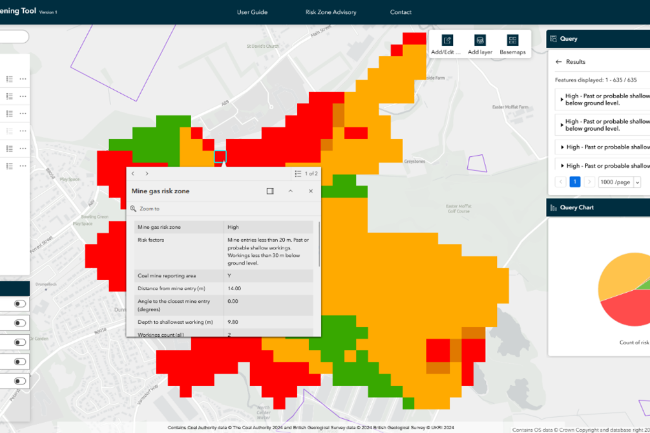The width and height of the screenshot is (650, 433).
Task: Go back from Results using arrow
Action: pos(558,62)
